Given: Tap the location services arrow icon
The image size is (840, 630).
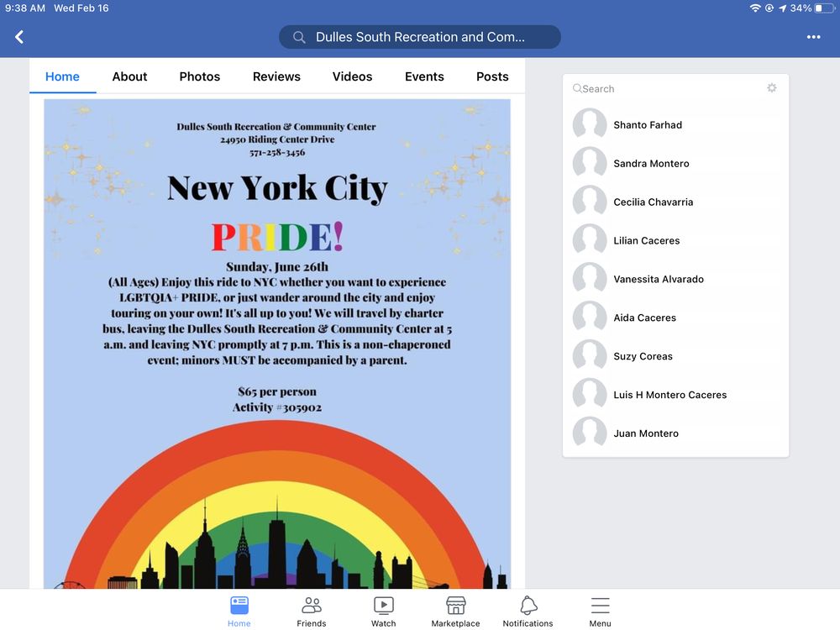Looking at the screenshot, I should (x=783, y=8).
